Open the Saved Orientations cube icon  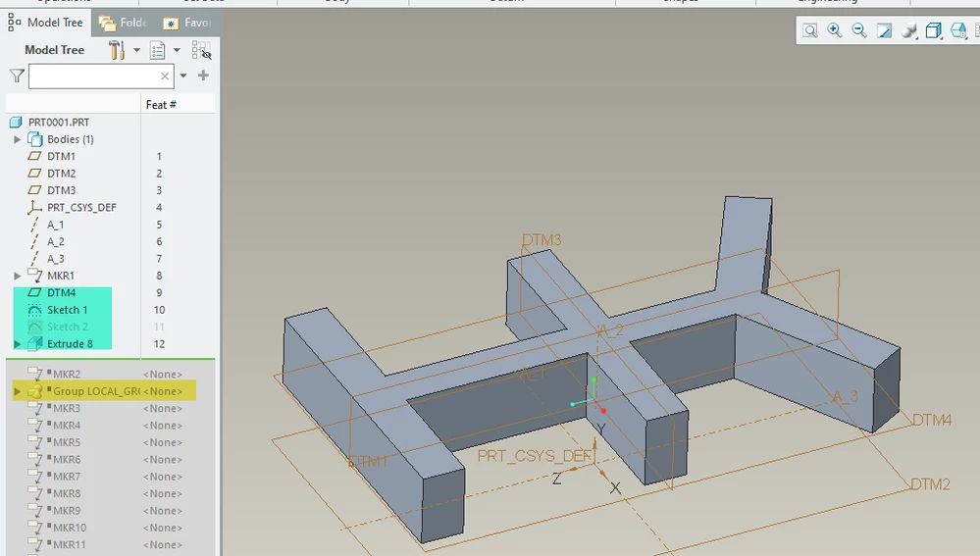click(933, 30)
